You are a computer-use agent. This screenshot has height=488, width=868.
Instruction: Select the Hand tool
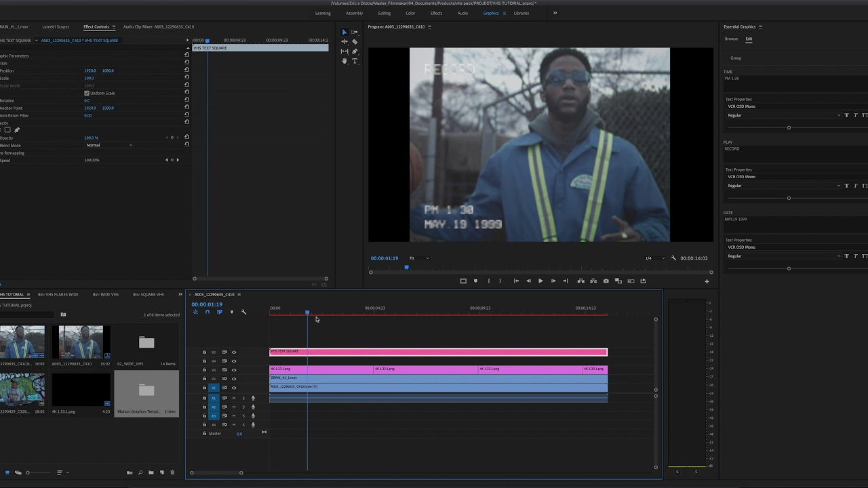(344, 61)
